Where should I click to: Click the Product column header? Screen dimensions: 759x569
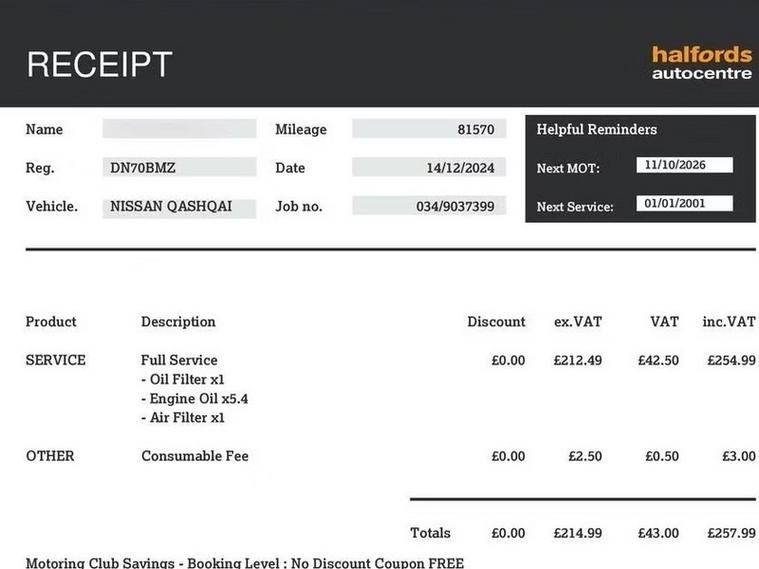tap(51, 322)
